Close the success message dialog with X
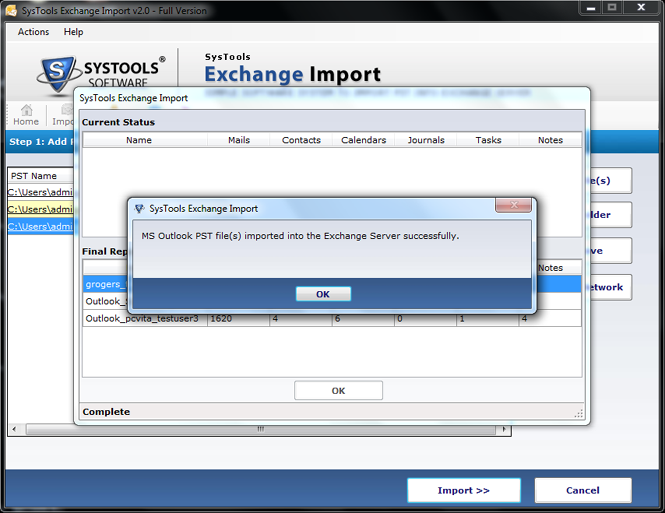Viewport: 665px width, 513px height. [x=513, y=205]
